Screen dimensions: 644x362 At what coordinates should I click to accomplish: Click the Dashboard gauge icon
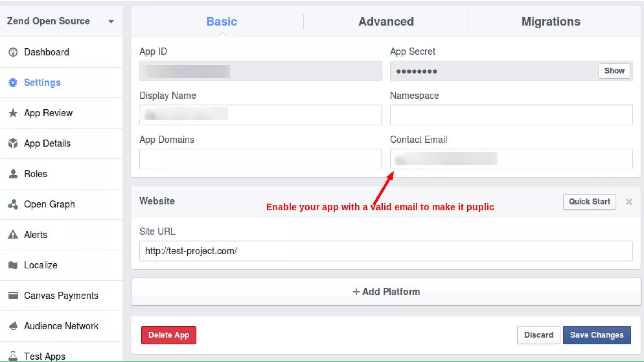pos(13,52)
